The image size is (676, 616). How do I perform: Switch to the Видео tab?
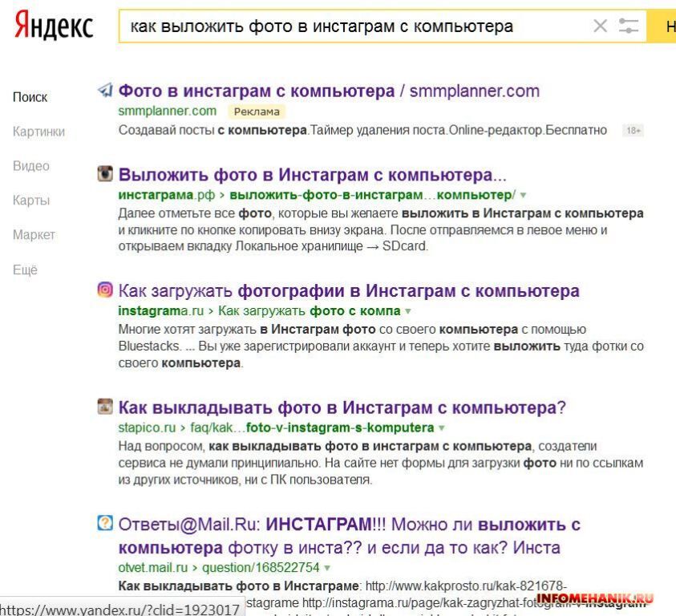click(31, 166)
